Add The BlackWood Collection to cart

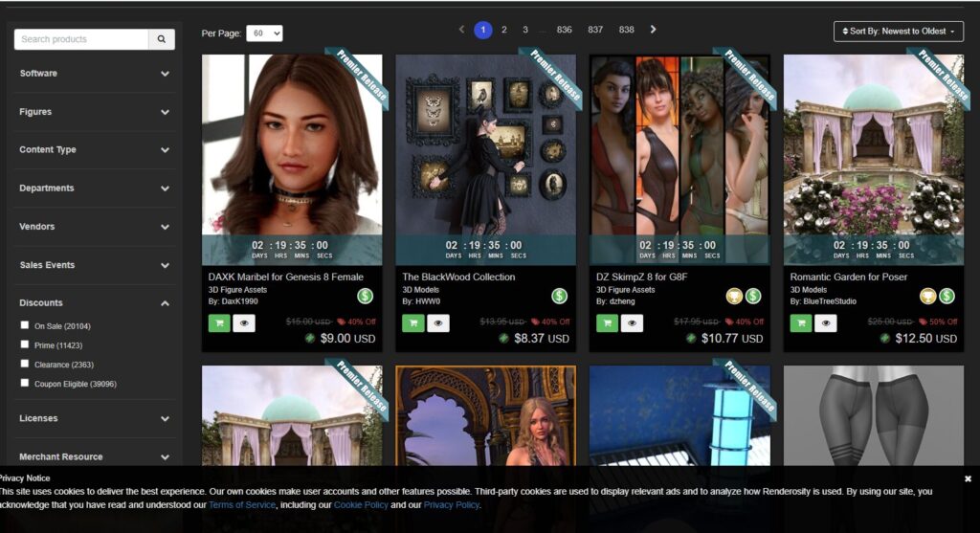coord(413,323)
